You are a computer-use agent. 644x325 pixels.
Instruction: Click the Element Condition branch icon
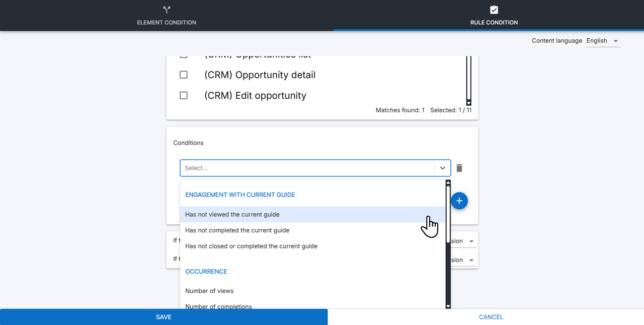point(167,10)
